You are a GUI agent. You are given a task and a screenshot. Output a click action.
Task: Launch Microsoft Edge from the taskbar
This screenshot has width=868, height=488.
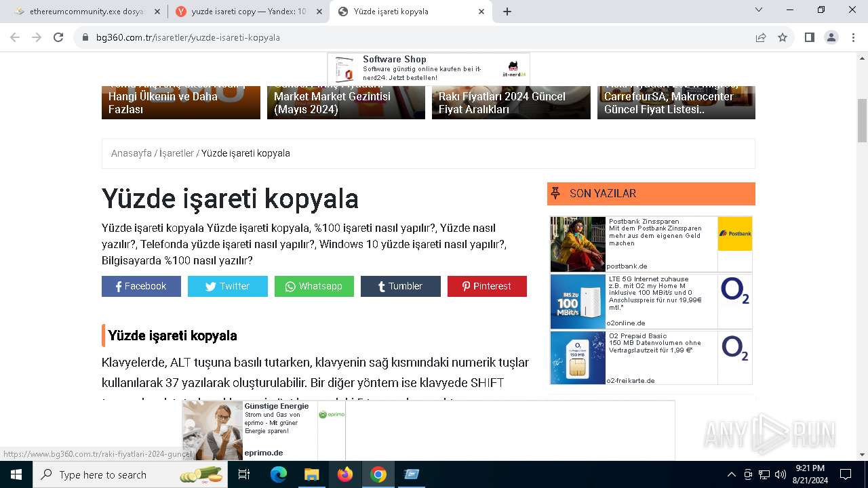coord(279,474)
